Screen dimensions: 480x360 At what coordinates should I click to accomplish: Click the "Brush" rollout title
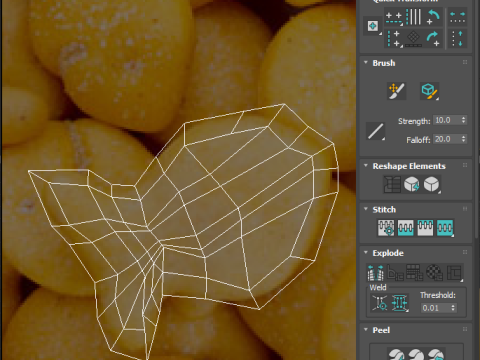tap(384, 63)
